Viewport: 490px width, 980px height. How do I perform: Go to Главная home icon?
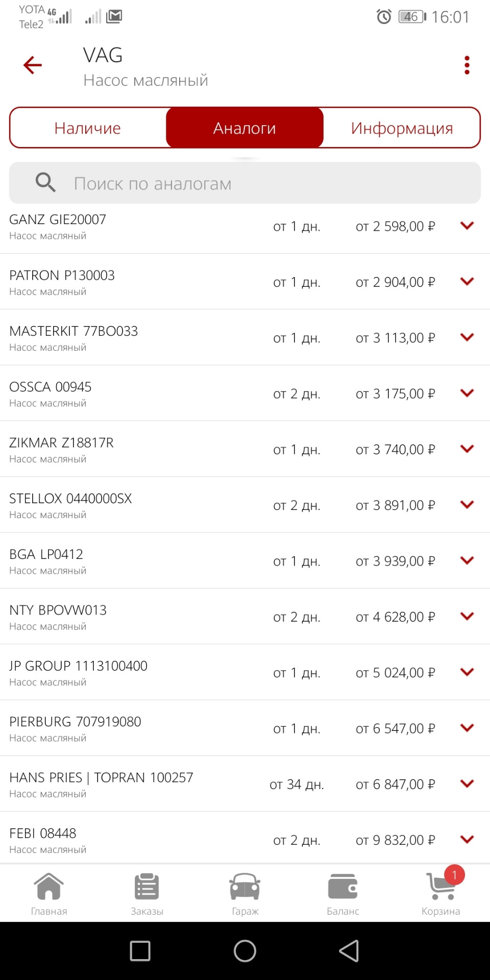click(49, 887)
